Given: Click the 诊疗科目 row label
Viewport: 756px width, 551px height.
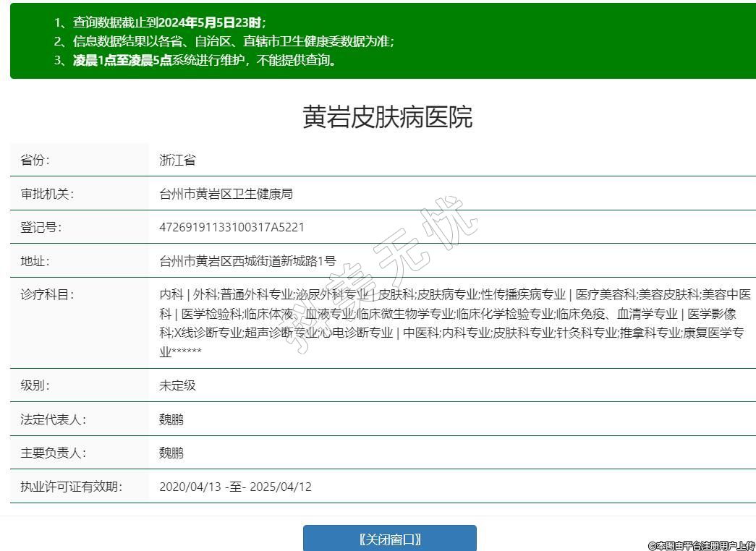Looking at the screenshot, I should (47, 294).
